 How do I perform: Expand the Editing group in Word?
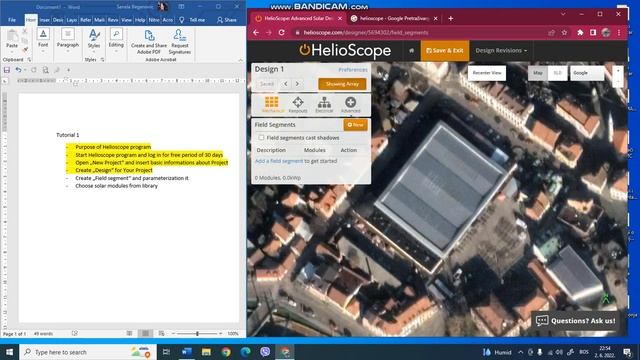116,40
